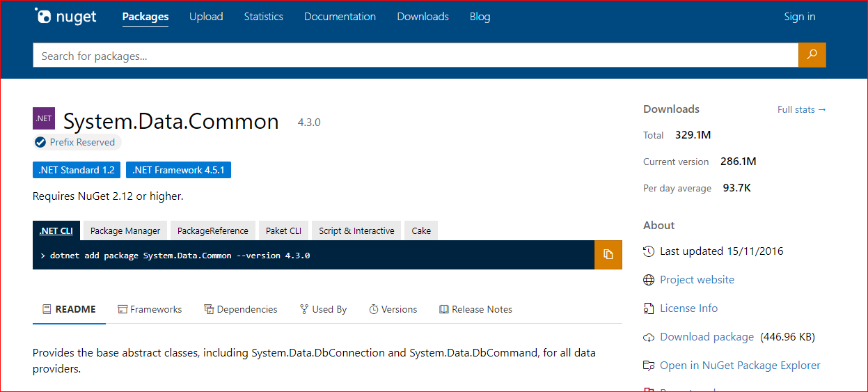Switch to the Paket CLI tab

click(x=284, y=230)
